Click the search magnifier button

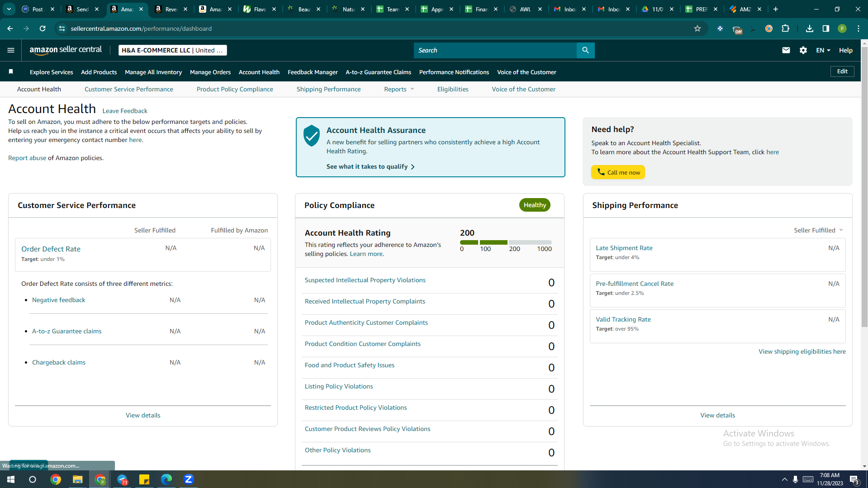click(585, 50)
